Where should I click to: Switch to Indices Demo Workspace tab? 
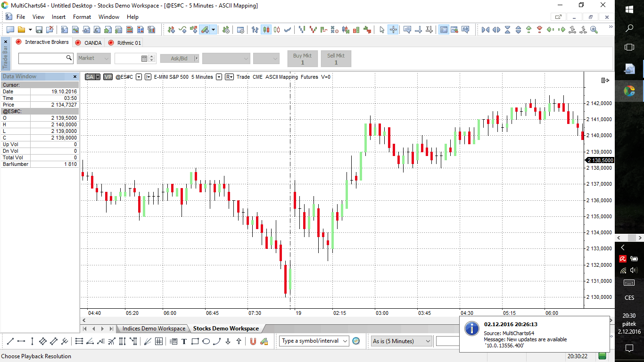coord(154,329)
